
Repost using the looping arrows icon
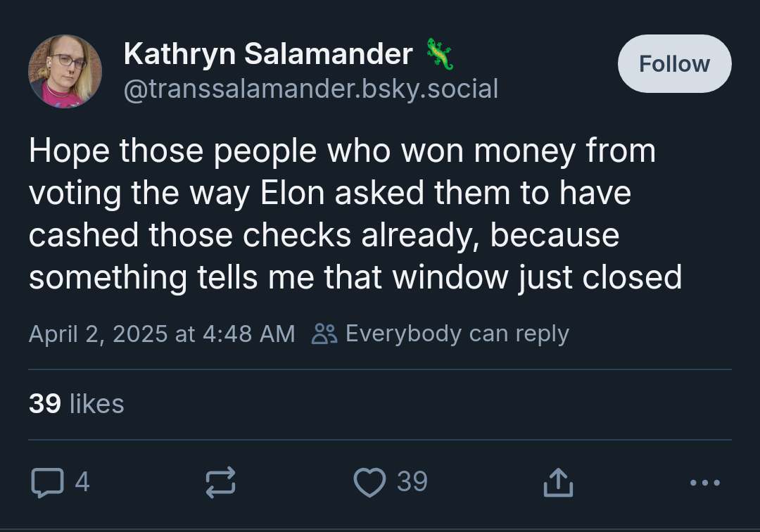220,483
